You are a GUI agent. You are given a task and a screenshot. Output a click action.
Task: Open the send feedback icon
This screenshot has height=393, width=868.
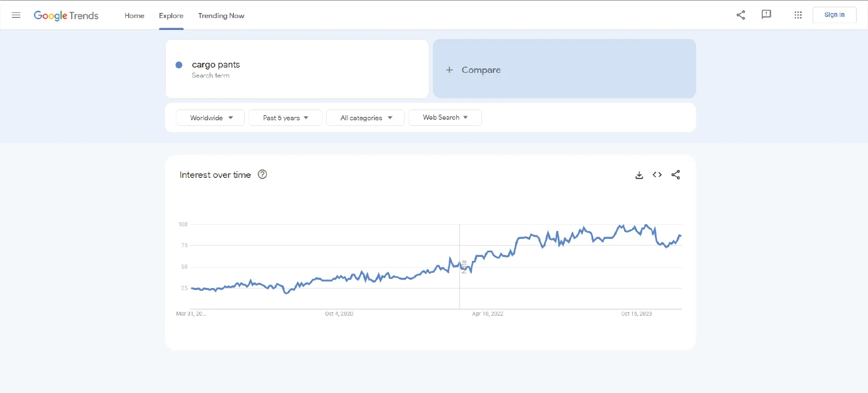click(766, 15)
